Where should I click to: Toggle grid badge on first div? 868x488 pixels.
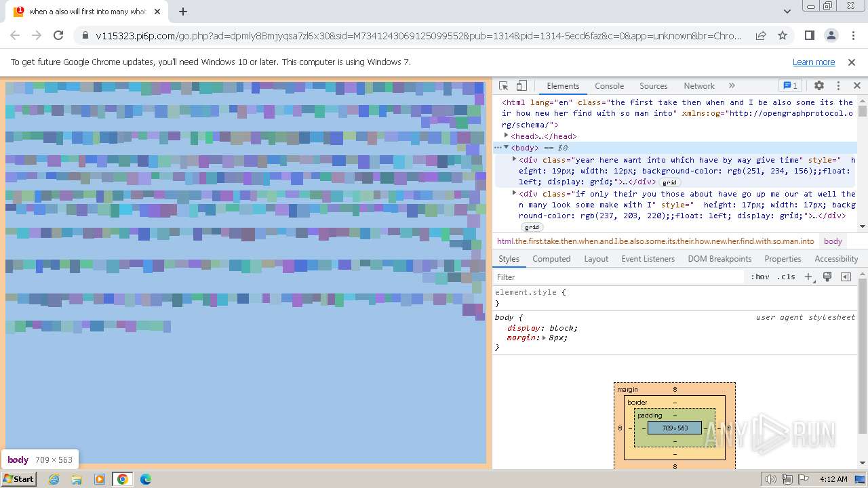pyautogui.click(x=669, y=182)
